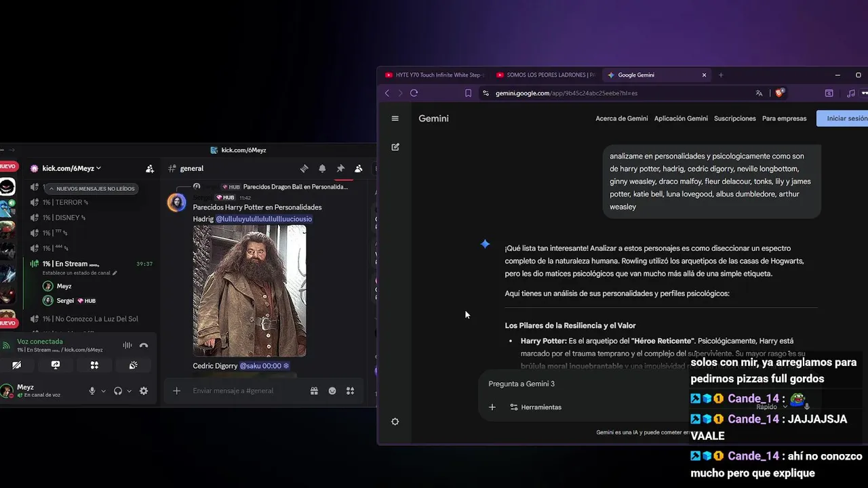Open Suscripciones link
The image size is (868, 488).
point(735,119)
